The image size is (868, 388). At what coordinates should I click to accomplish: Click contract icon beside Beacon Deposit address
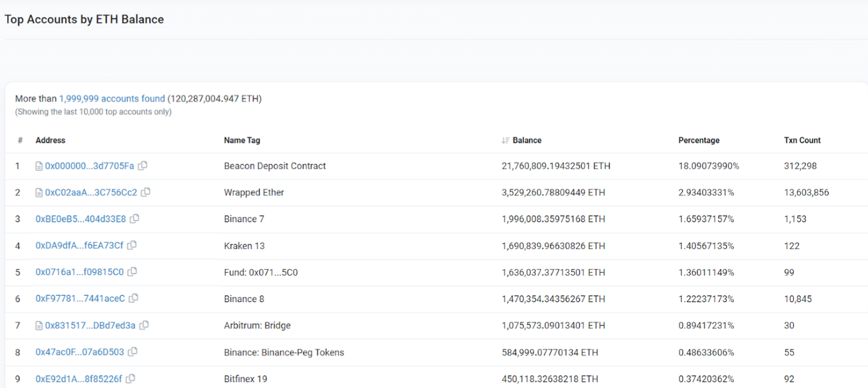(x=39, y=166)
